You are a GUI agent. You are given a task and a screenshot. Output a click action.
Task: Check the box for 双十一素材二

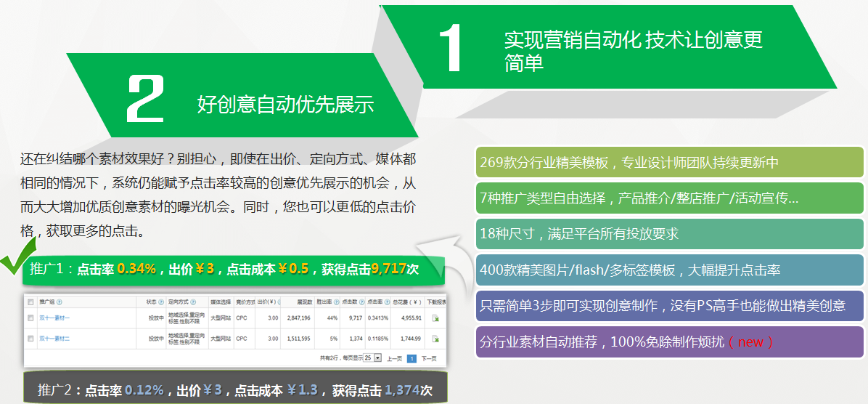click(x=30, y=339)
